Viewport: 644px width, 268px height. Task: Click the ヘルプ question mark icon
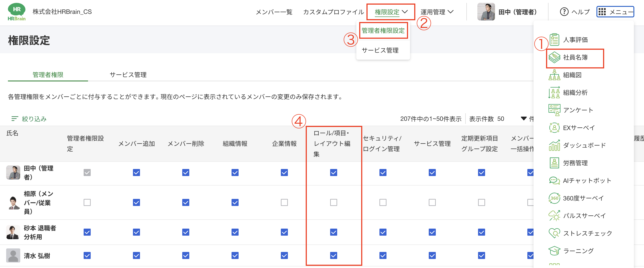click(564, 12)
